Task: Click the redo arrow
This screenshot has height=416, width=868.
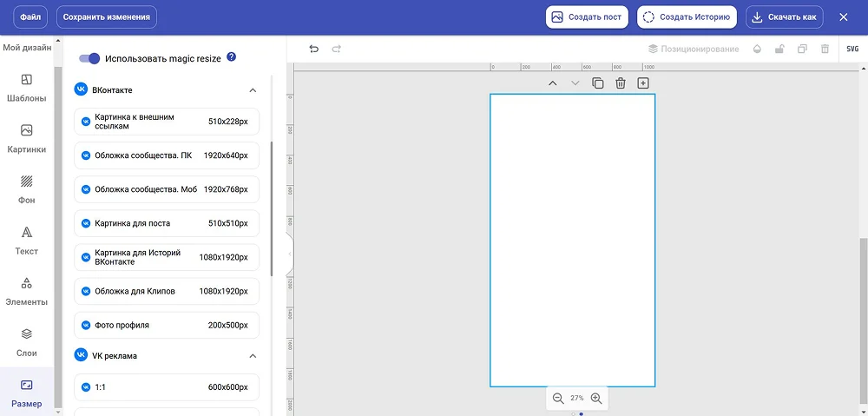Action: pyautogui.click(x=336, y=49)
